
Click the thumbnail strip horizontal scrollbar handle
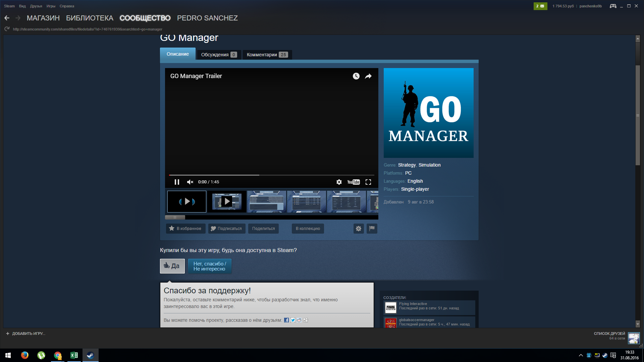tap(175, 217)
